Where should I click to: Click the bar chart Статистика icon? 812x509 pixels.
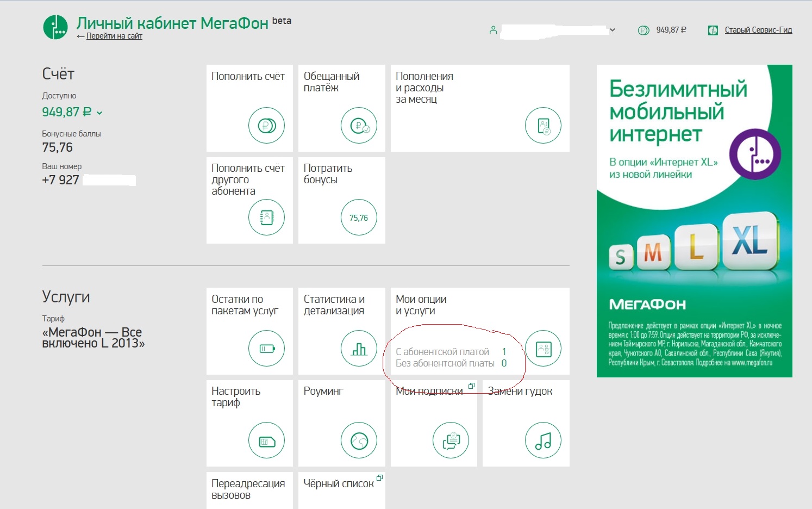tap(359, 349)
